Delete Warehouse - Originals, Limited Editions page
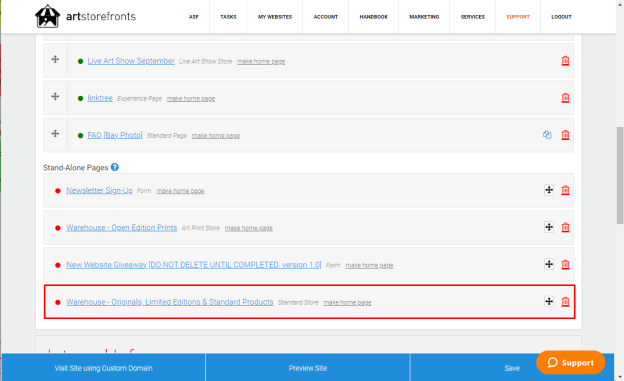The height and width of the screenshot is (381, 624). coord(565,302)
